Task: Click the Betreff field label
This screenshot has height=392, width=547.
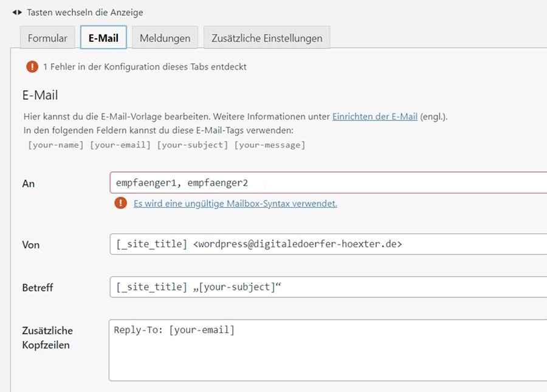Action: [38, 287]
